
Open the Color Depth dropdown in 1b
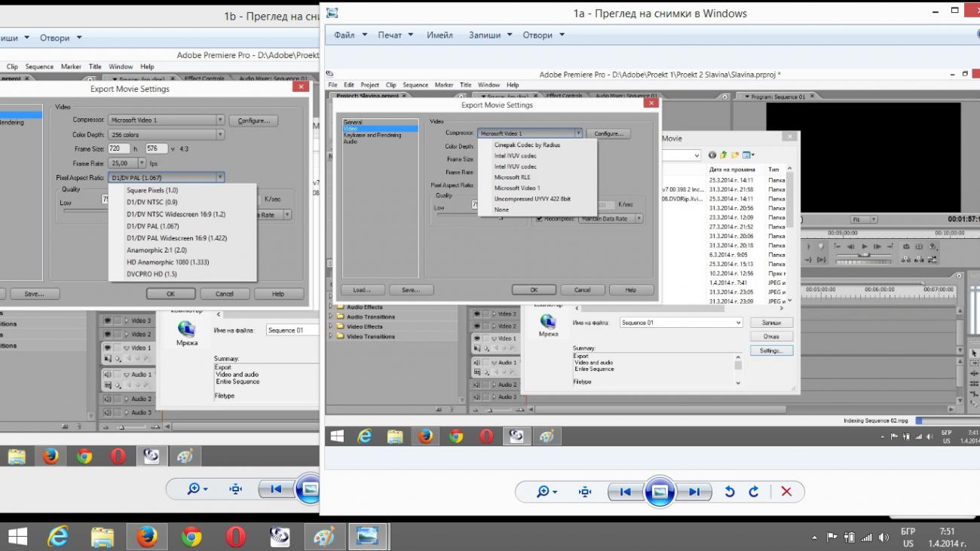[x=220, y=134]
